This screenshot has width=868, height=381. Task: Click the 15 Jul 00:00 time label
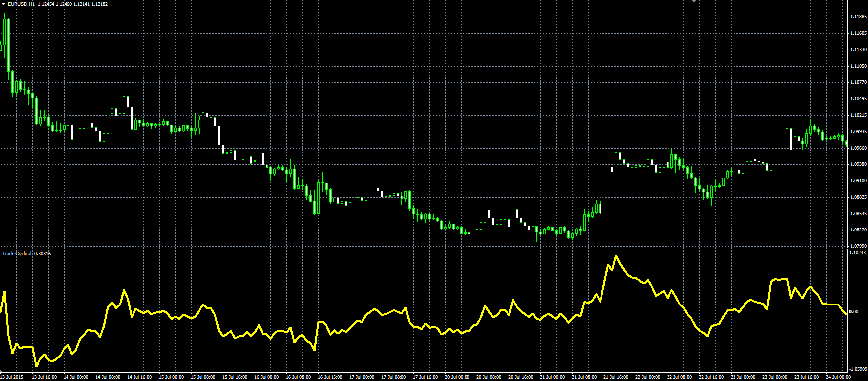171,377
